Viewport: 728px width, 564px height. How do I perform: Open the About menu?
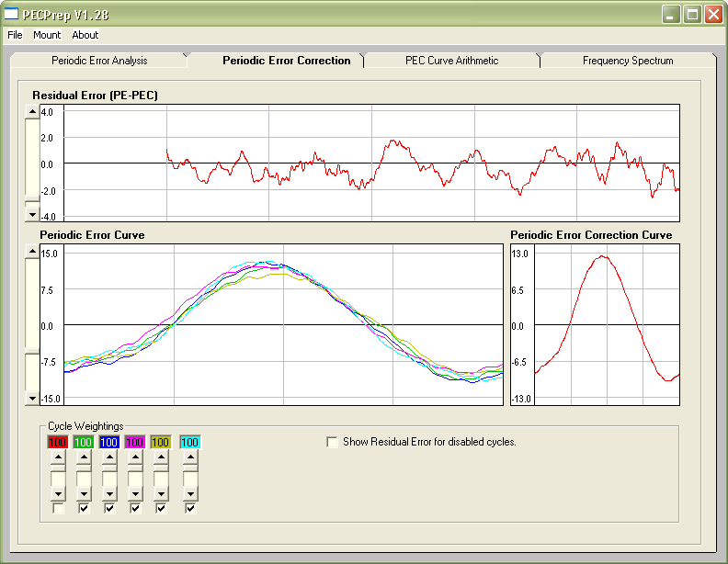[x=85, y=35]
